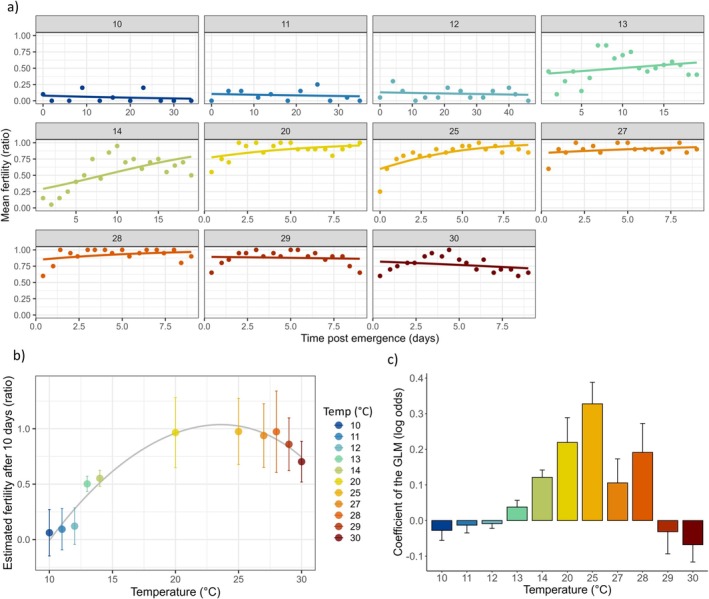
Task: Click the 0.4 tick label in panel c
Action: click(x=416, y=378)
